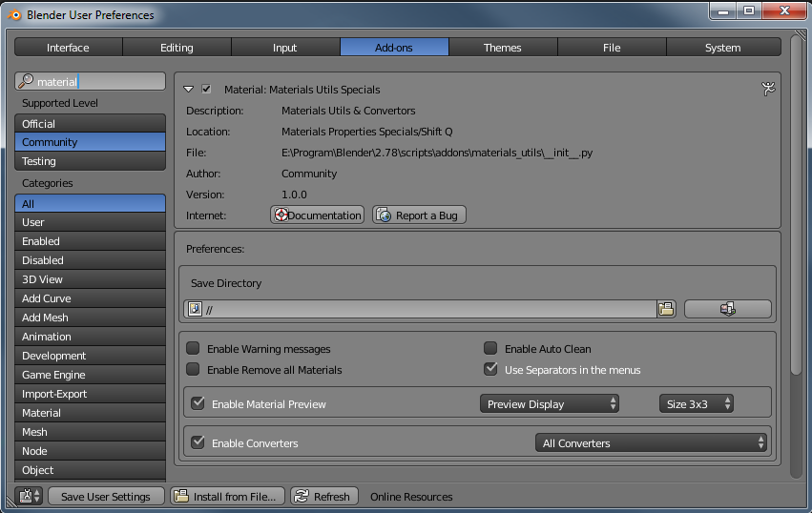812x513 pixels.
Task: Click the Report a Bug globe icon
Action: point(384,215)
